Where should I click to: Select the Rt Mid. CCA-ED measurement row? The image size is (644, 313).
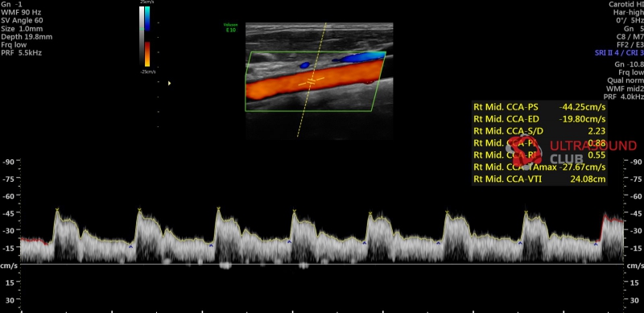coord(539,120)
